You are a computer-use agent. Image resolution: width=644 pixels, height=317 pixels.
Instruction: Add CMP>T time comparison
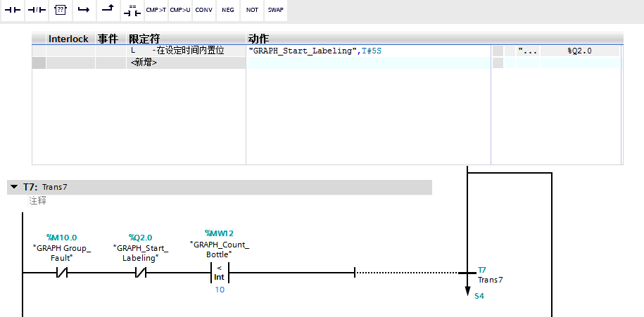[156, 11]
